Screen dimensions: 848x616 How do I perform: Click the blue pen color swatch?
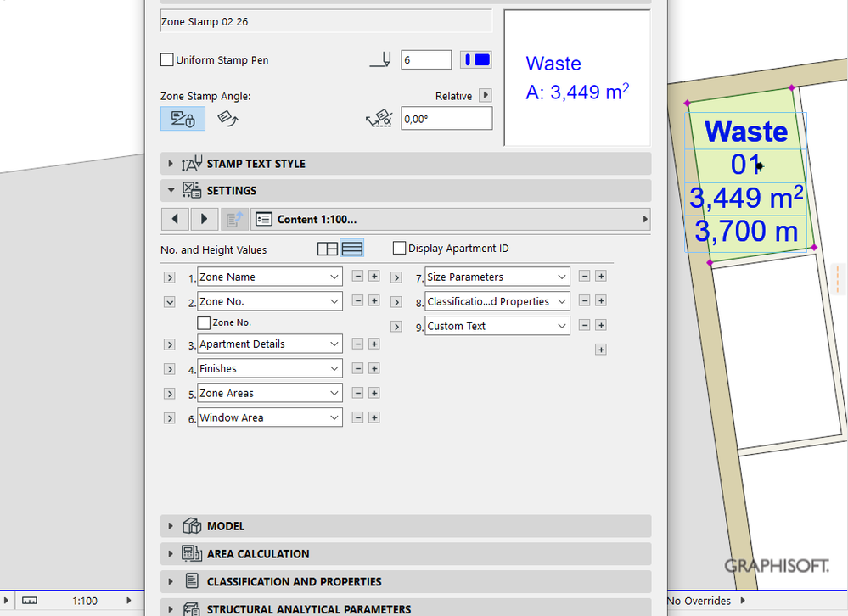coord(475,59)
